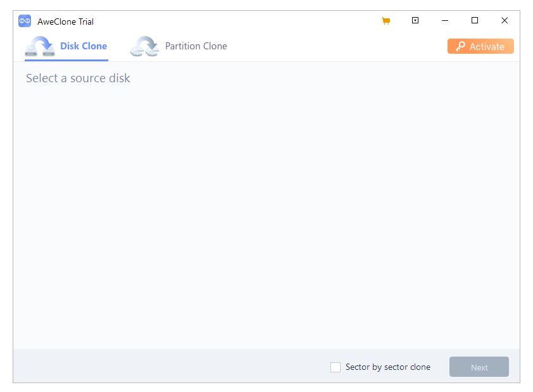Click the blue underline beneath Disk Clone
533x392 pixels.
pyautogui.click(x=66, y=59)
